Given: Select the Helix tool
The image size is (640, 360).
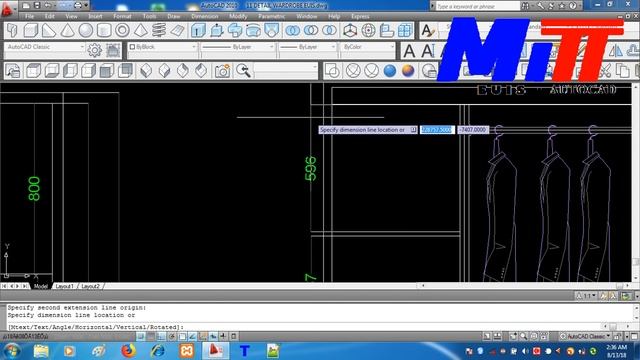Looking at the screenshot, I should (159, 31).
